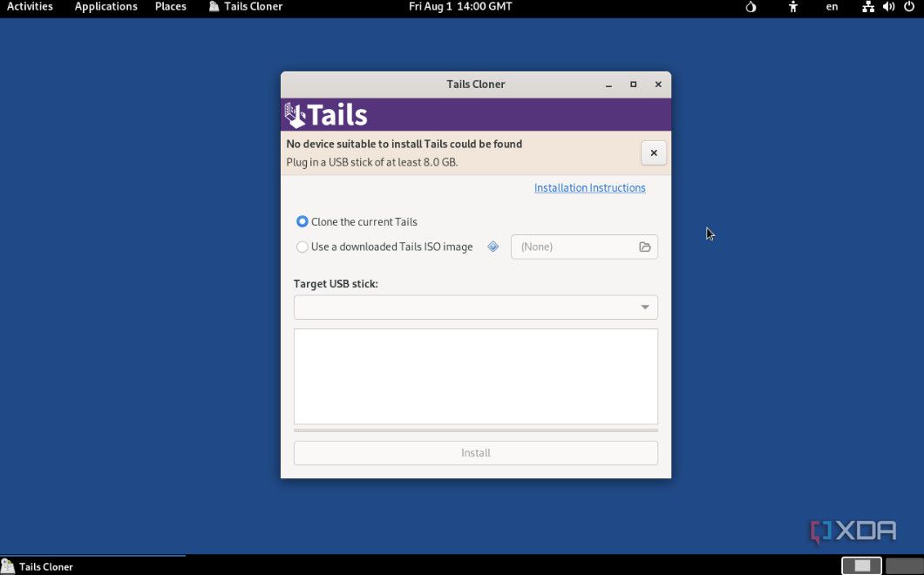Click the folder browse icon for ISO
Image resolution: width=924 pixels, height=575 pixels.
(x=645, y=247)
